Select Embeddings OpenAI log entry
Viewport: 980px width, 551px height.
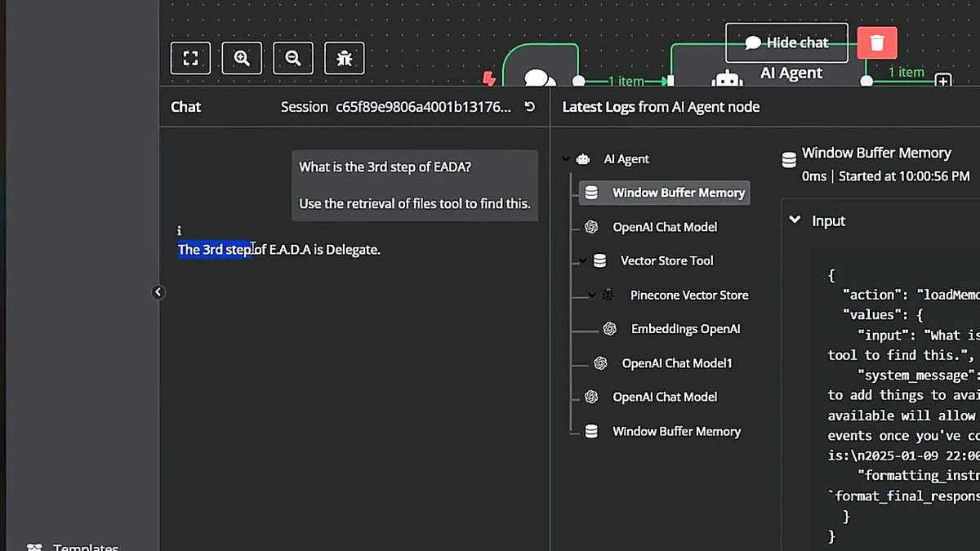point(685,329)
